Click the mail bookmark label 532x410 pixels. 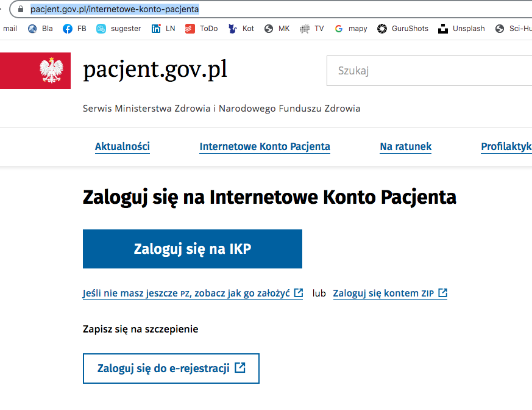10,29
